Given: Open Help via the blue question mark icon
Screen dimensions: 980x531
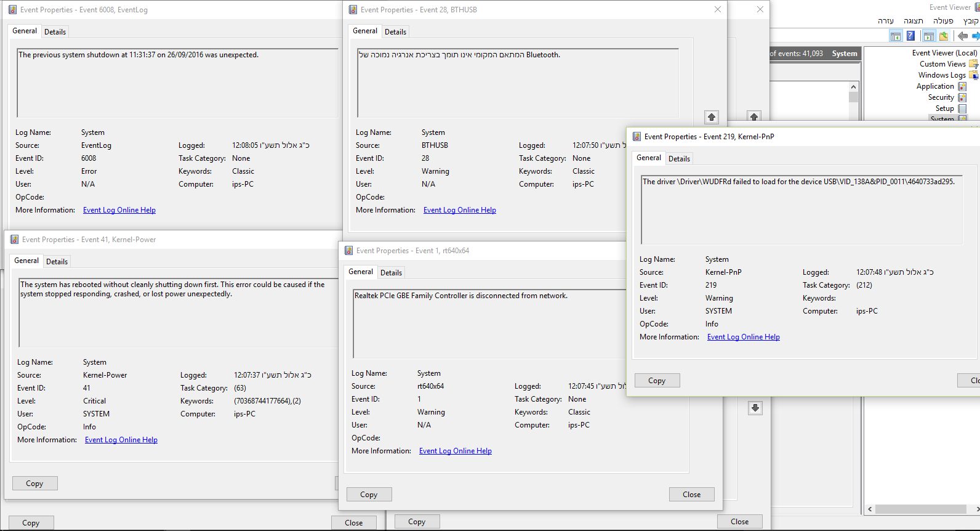Looking at the screenshot, I should click(x=910, y=36).
